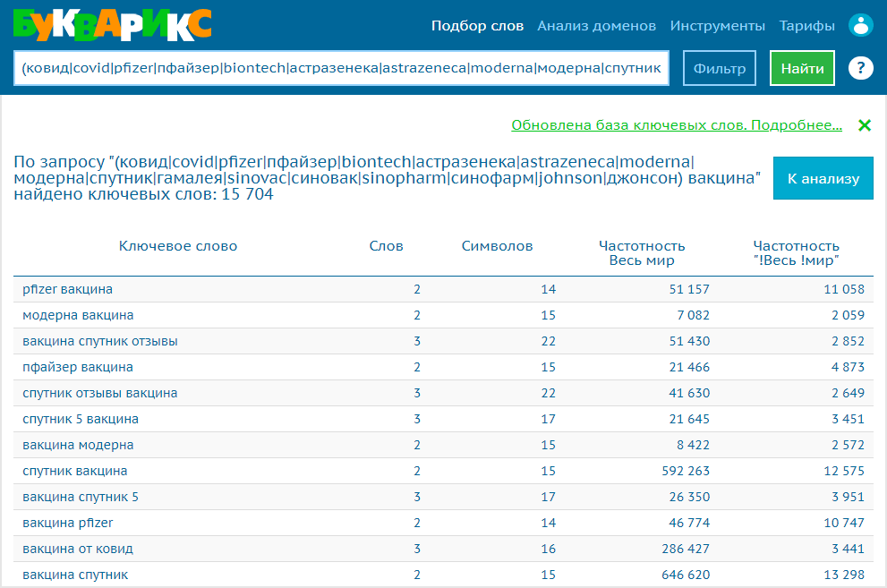Click the Букварикс logo
Screen dimensions: 887x588
coord(112,25)
